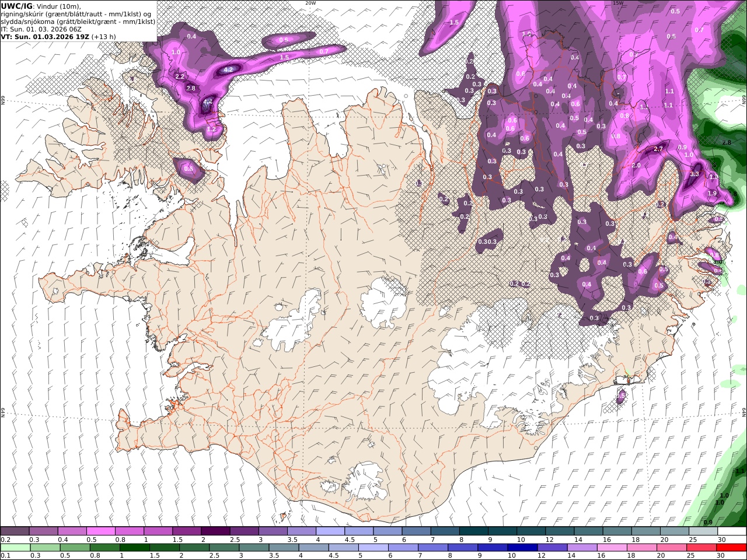
Task: Click the 15W longitude label
Action: [x=618, y=3]
